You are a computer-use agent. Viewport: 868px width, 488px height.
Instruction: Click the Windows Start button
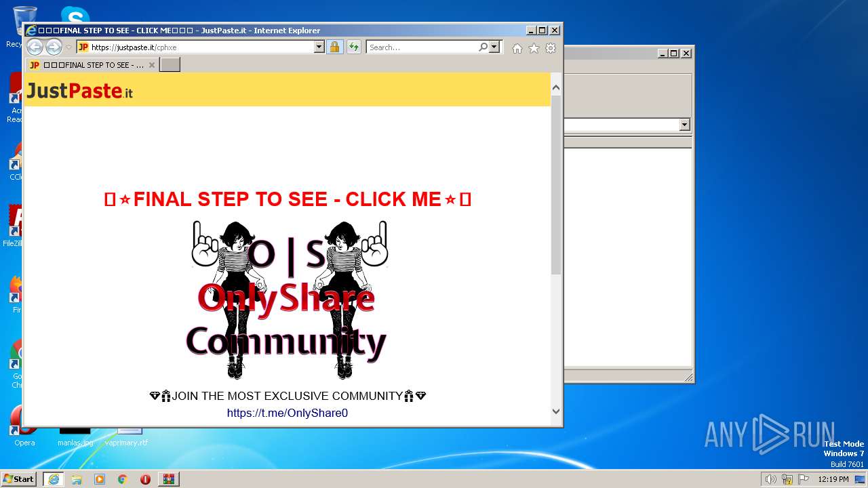[18, 479]
